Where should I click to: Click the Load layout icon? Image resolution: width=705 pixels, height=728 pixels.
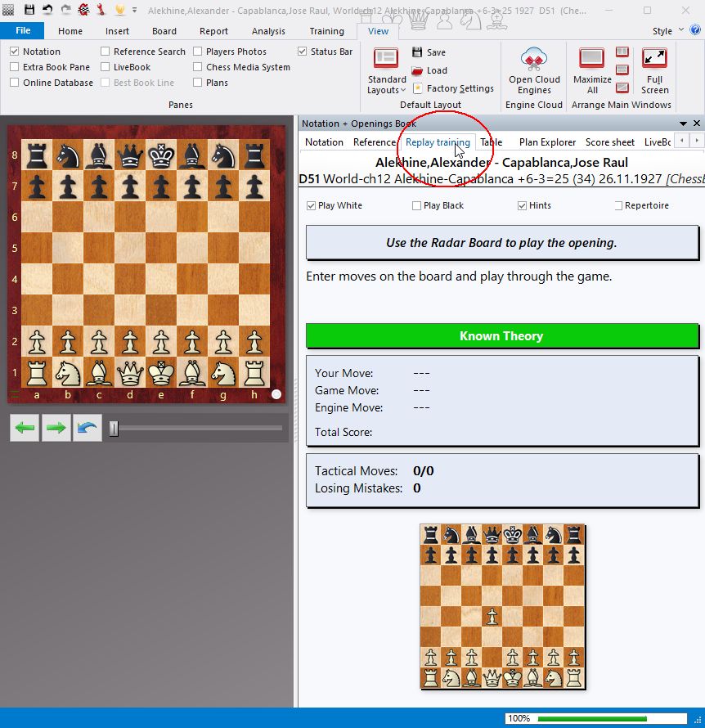coord(418,70)
